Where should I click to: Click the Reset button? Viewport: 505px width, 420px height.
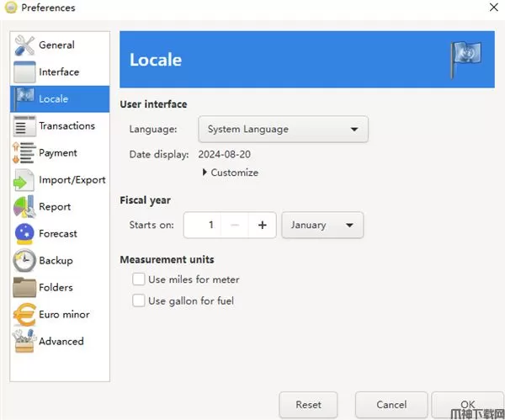(308, 405)
